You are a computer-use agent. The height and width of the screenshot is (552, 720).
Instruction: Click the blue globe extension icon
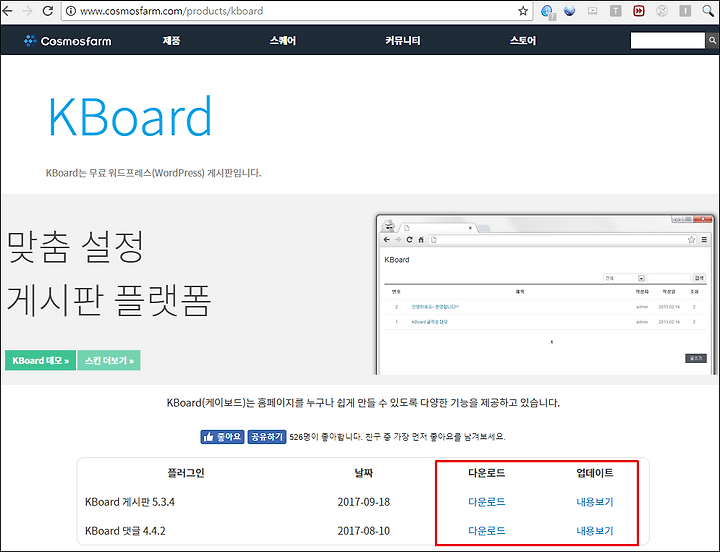pos(569,11)
